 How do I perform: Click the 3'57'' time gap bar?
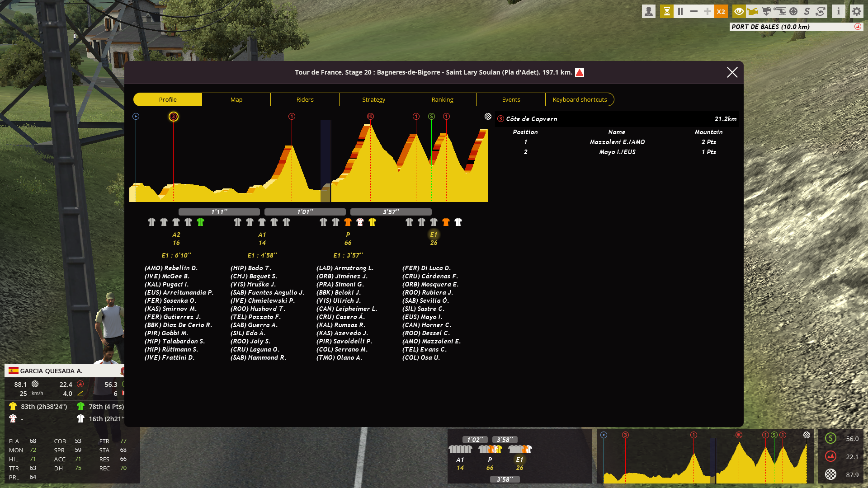391,212
